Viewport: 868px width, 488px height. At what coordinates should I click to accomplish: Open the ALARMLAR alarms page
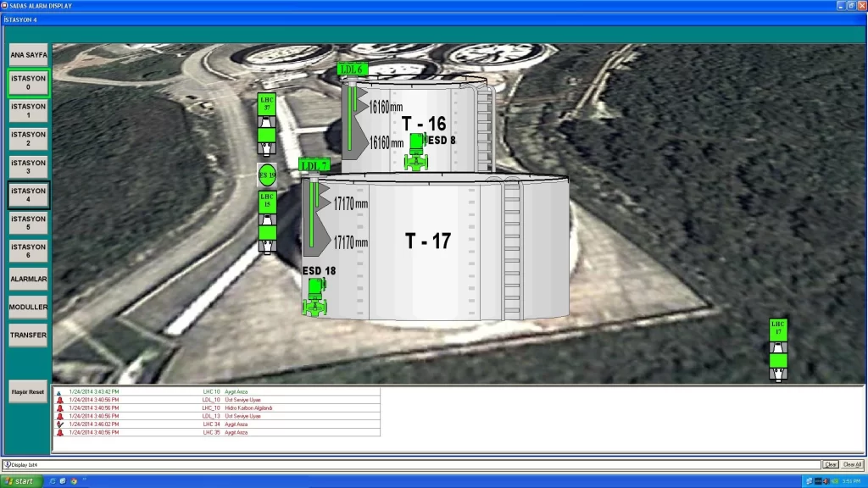pyautogui.click(x=29, y=279)
